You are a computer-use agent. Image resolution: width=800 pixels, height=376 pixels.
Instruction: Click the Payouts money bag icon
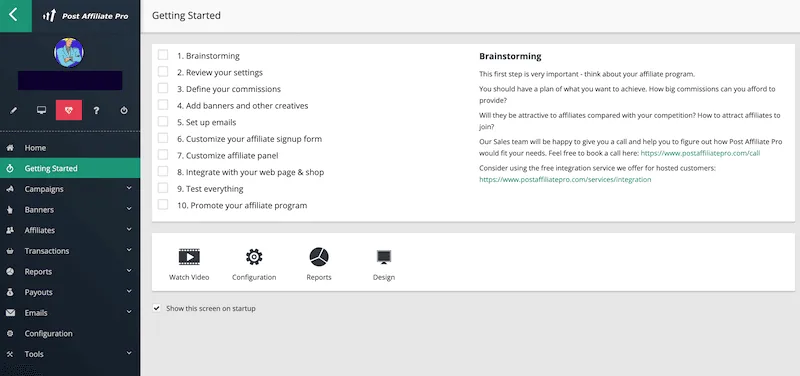(x=10, y=292)
